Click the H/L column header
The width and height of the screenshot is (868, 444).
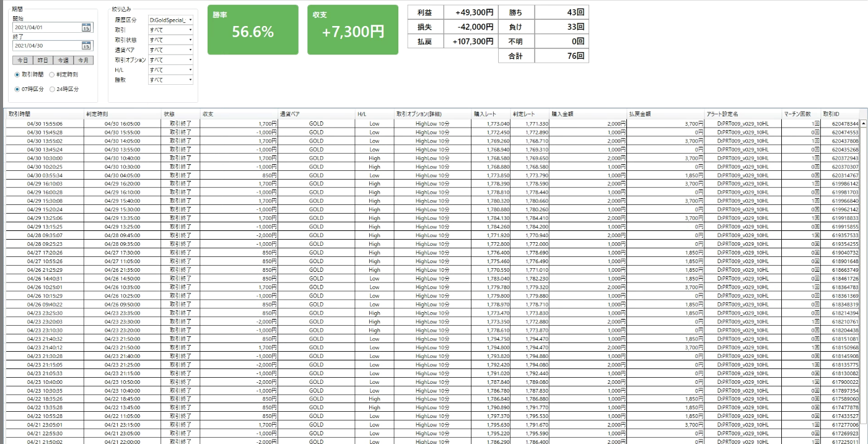tap(374, 114)
